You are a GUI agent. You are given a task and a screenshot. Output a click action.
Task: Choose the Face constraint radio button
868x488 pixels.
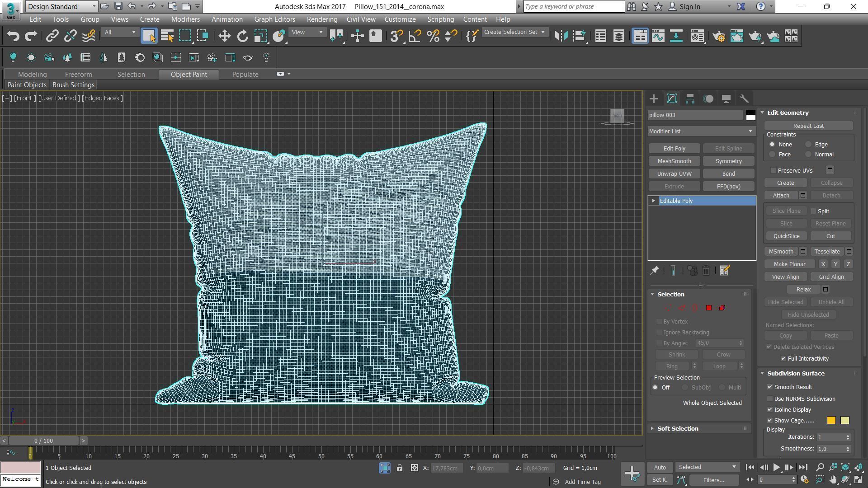772,155
